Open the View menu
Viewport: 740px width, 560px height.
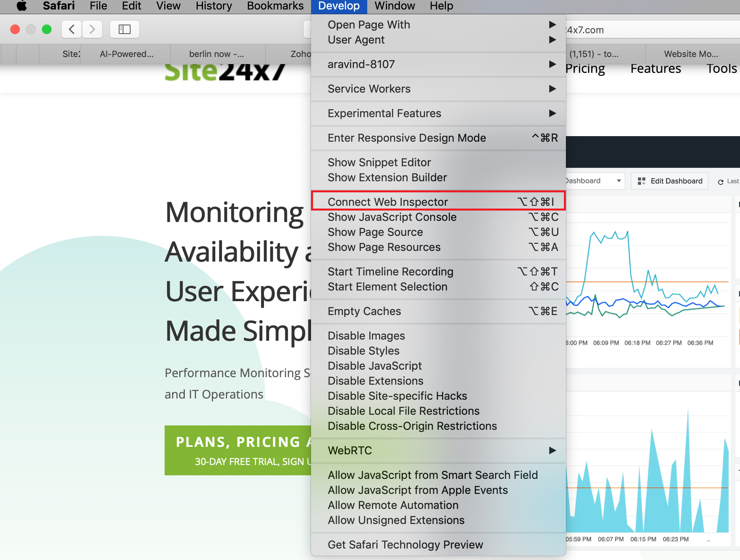pos(168,6)
